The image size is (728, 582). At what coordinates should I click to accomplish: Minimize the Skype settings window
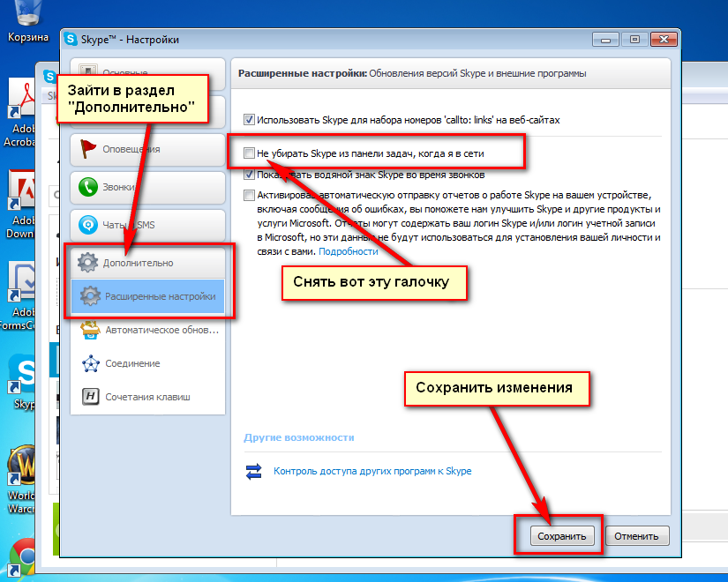pyautogui.click(x=605, y=40)
